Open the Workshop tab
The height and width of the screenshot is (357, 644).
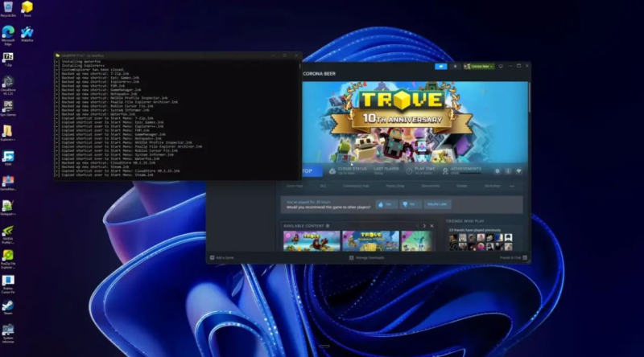tap(492, 186)
